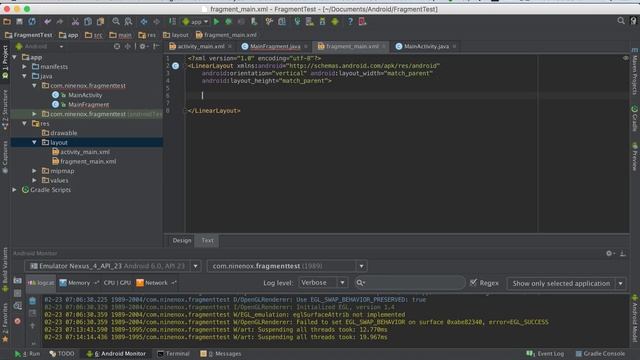The image size is (640, 360).
Task: Open Android Monitor settings gear
Action: coord(609,253)
